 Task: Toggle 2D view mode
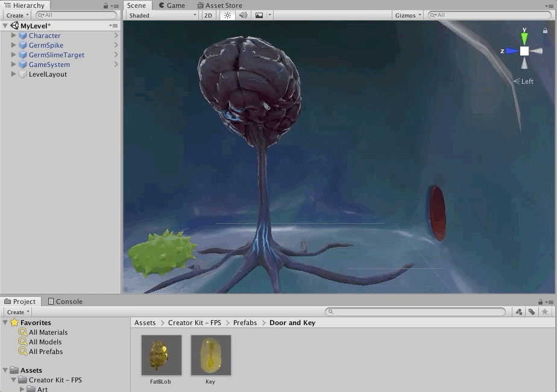pos(208,15)
